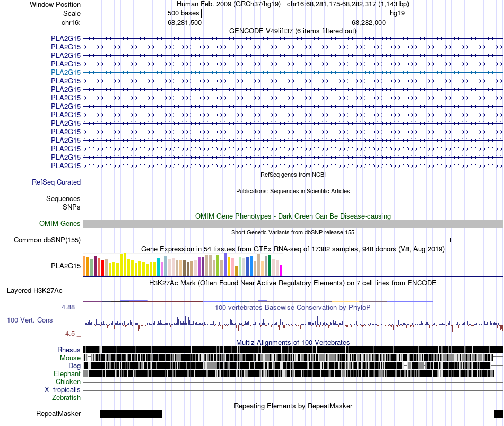Click the light blue PLA2G15 transcript label

tap(66, 72)
